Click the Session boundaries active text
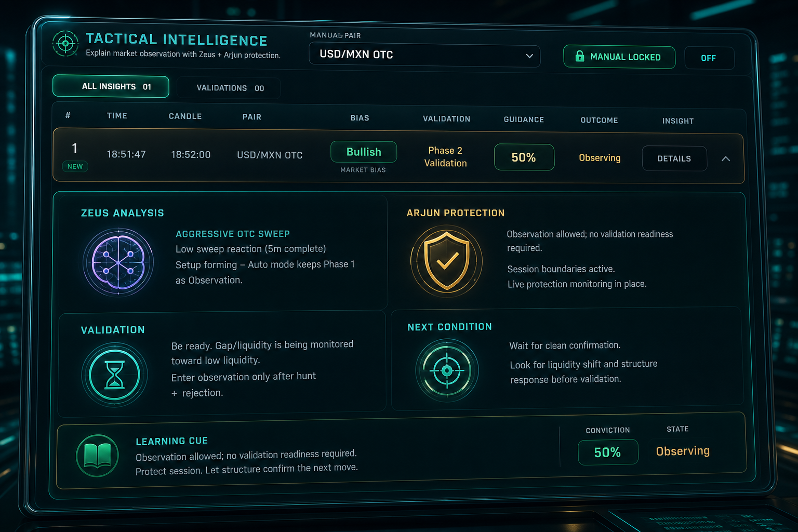 click(561, 269)
